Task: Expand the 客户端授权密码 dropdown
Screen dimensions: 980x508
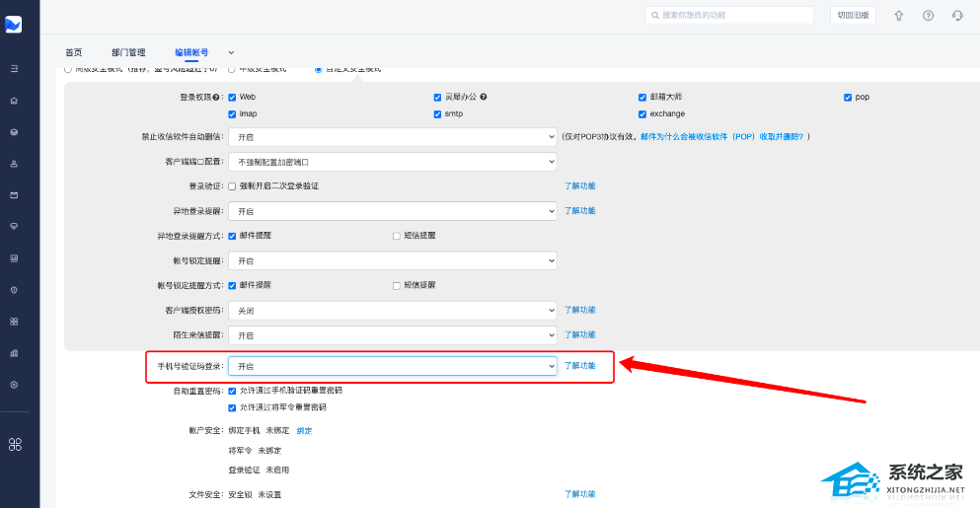Action: (392, 310)
